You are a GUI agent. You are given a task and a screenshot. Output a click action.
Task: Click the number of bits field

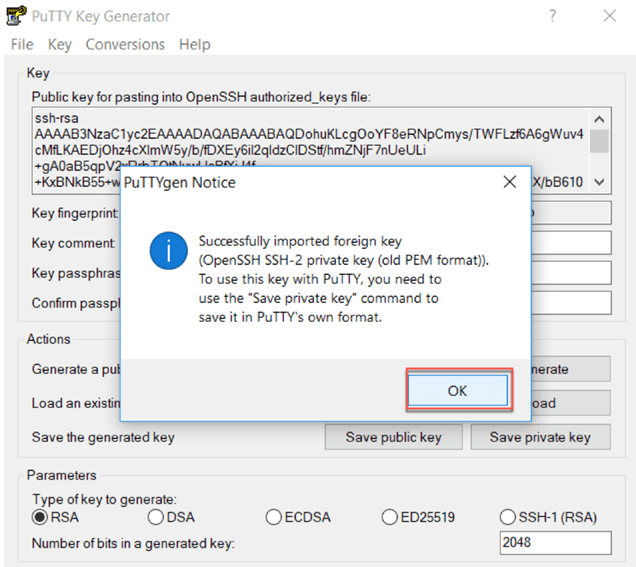(x=555, y=542)
